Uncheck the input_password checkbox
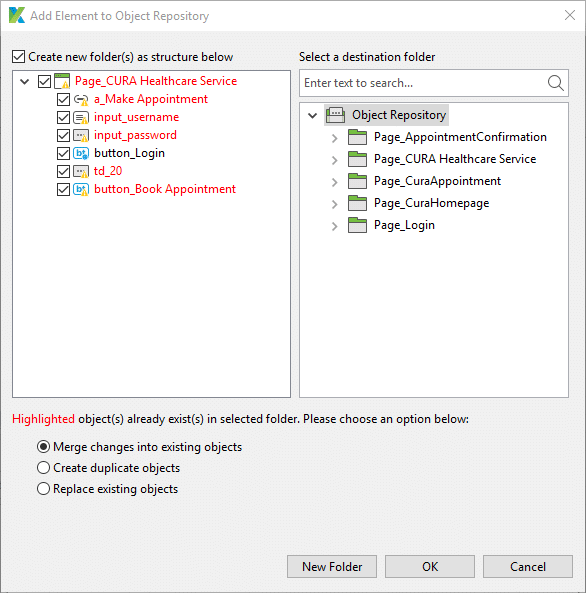Screen dimensions: 586x593 click(63, 135)
